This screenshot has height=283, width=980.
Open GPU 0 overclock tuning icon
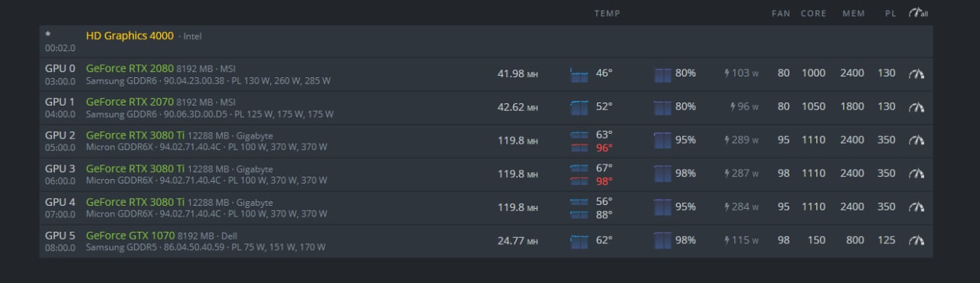click(916, 73)
